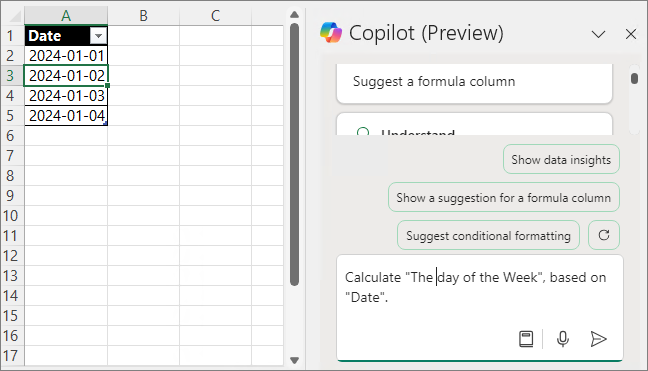648x371 pixels.
Task: Select cell containing 2024-01-03
Action: (x=66, y=96)
